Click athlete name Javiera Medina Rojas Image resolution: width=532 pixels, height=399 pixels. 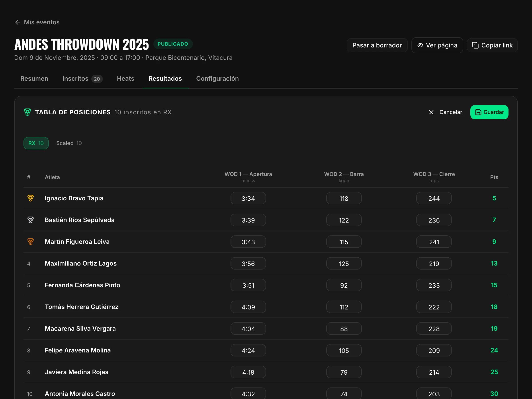pyautogui.click(x=76, y=372)
